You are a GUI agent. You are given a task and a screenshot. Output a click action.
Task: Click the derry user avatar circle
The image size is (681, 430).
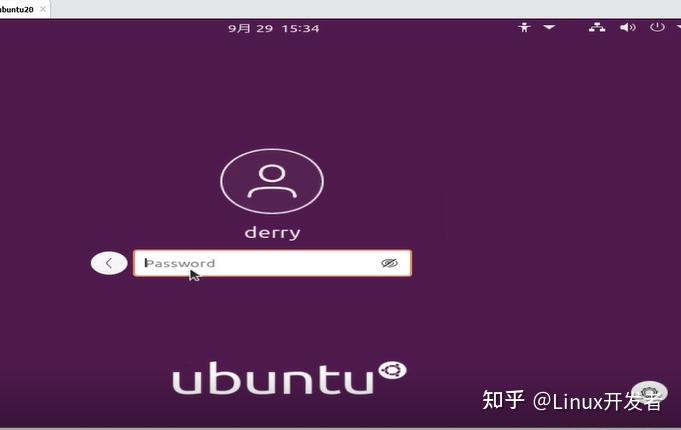click(x=271, y=181)
